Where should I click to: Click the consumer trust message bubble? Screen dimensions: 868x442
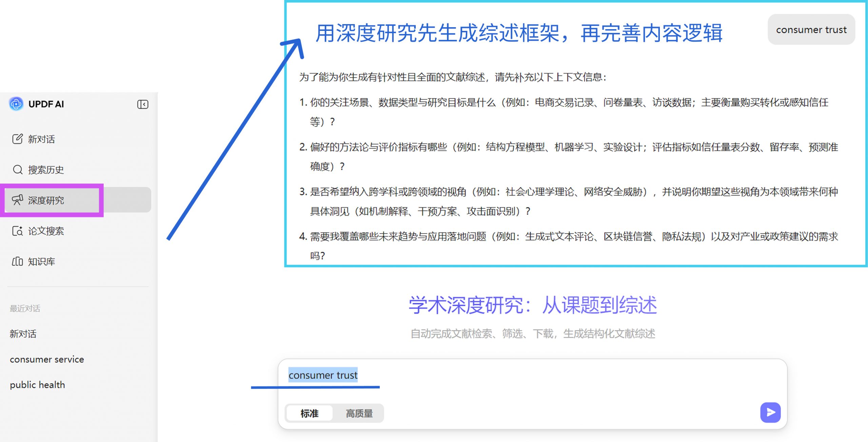(x=811, y=30)
